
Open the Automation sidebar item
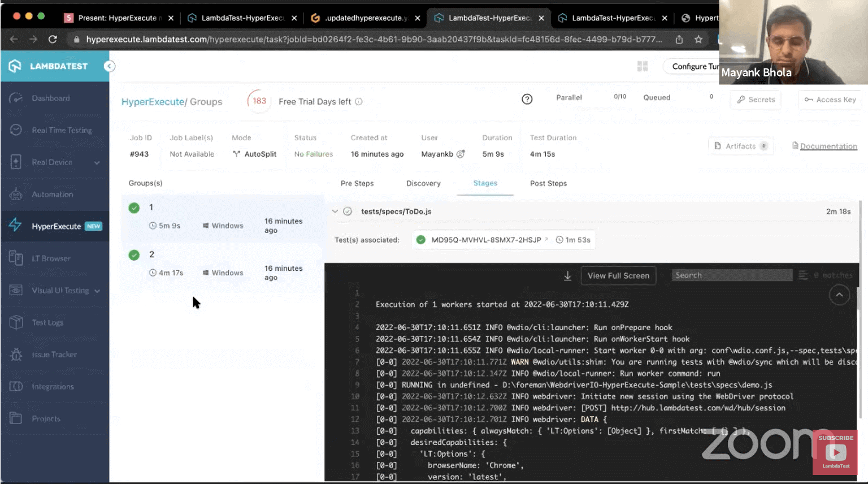click(52, 195)
